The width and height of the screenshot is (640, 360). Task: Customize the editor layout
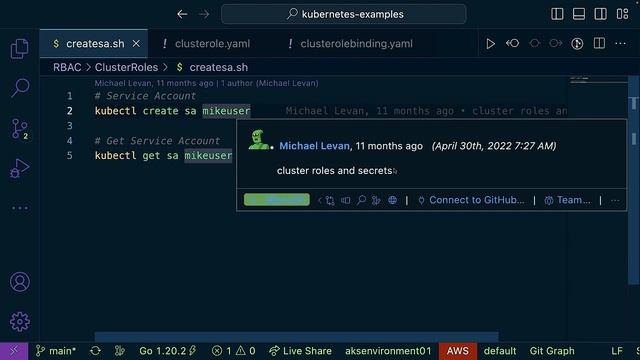(x=622, y=14)
